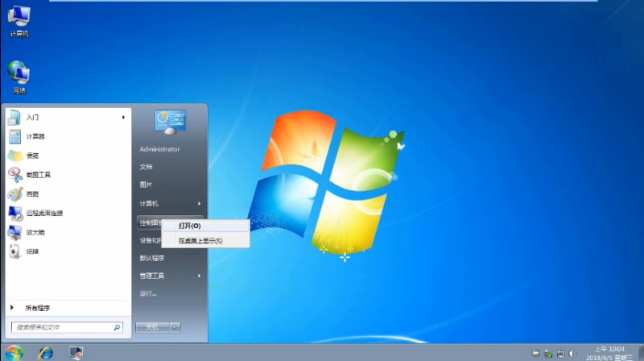Launch 远程桌面连接 remote desktop icon
This screenshot has height=361, width=644.
(x=15, y=213)
